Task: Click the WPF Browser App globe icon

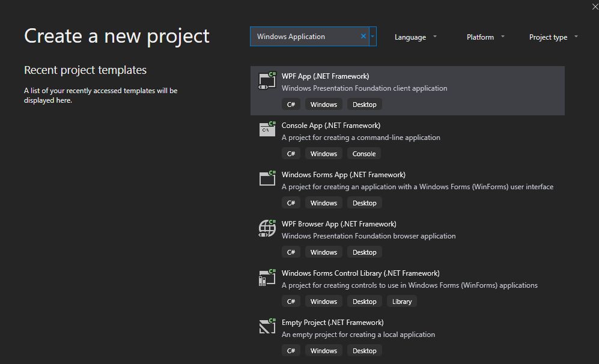Action: [x=267, y=228]
